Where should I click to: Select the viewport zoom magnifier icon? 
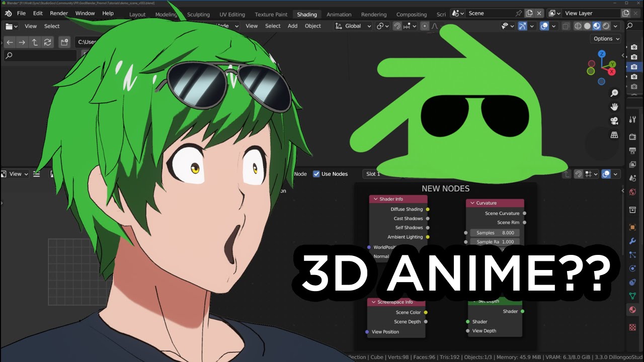pos(614,93)
